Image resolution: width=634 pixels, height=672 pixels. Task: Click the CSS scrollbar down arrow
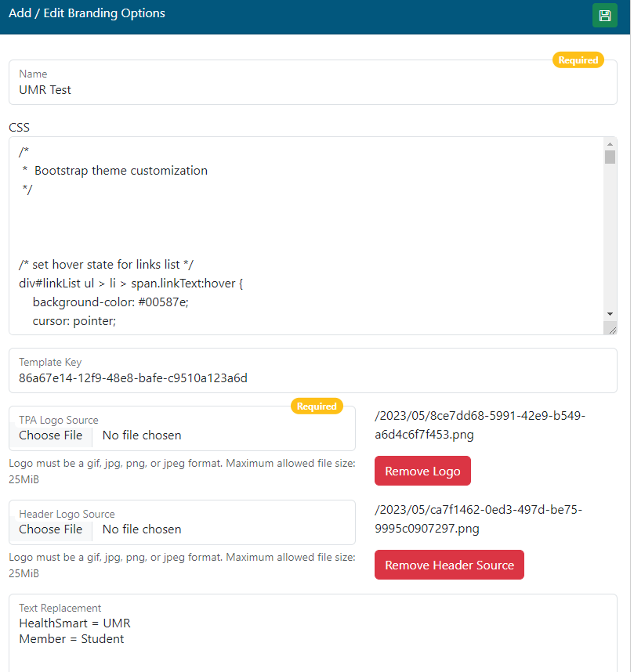pyautogui.click(x=610, y=313)
